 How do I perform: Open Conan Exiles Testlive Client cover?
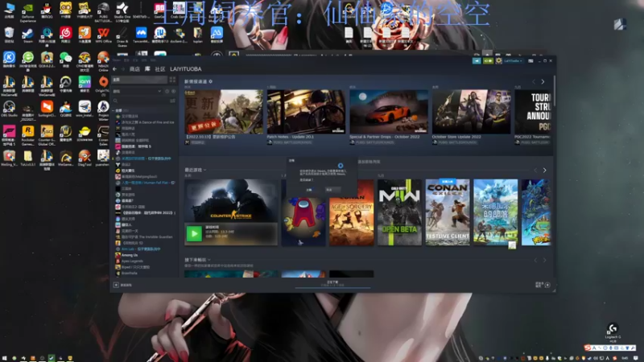[448, 212]
